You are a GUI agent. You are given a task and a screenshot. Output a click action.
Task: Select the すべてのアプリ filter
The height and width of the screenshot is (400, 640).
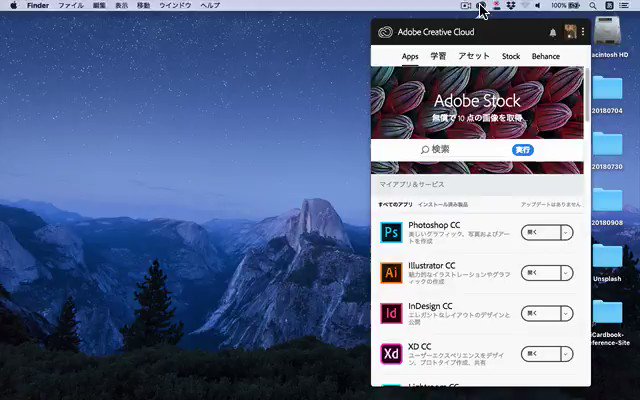click(x=396, y=204)
